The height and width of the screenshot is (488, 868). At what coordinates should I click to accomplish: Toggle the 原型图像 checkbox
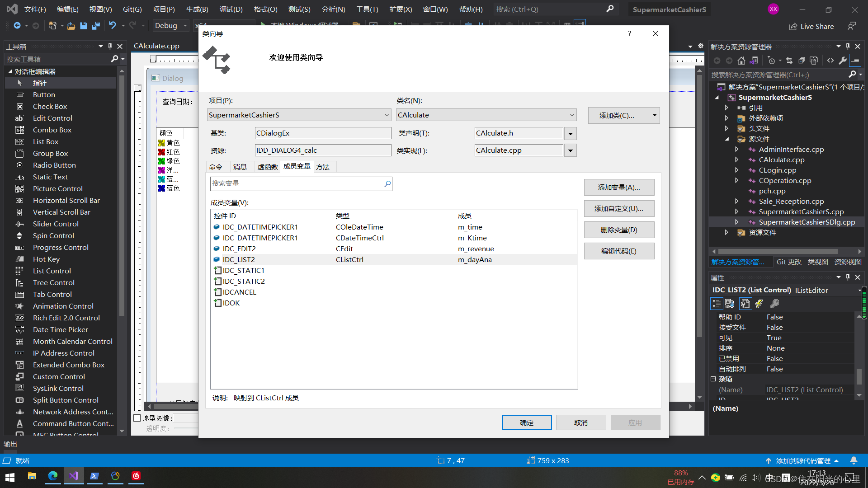point(137,418)
